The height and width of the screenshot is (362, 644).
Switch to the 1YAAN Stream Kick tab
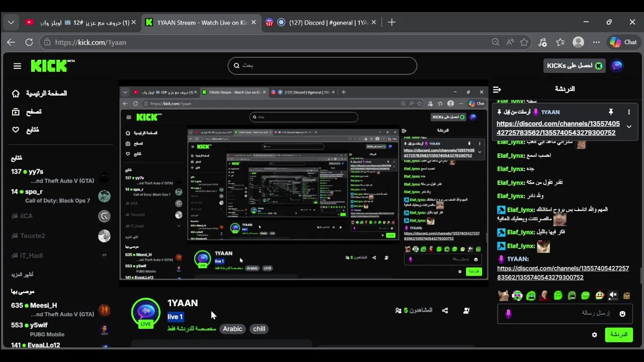click(x=201, y=22)
